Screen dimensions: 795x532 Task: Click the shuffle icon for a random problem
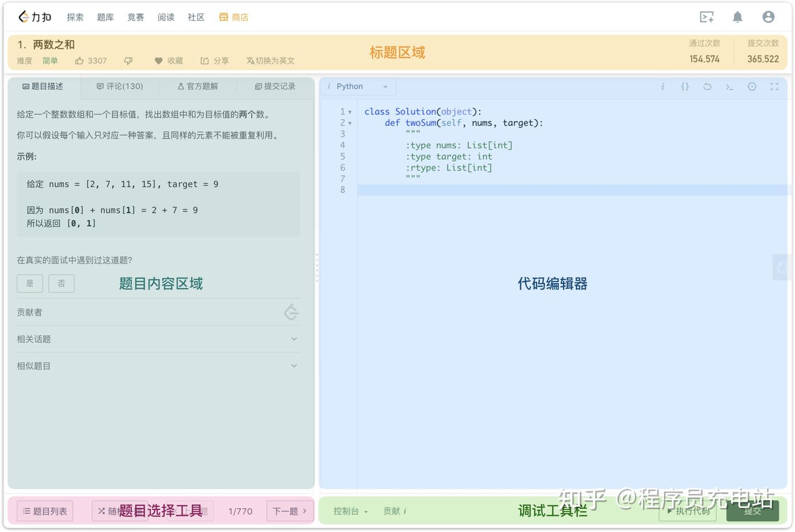tap(101, 511)
